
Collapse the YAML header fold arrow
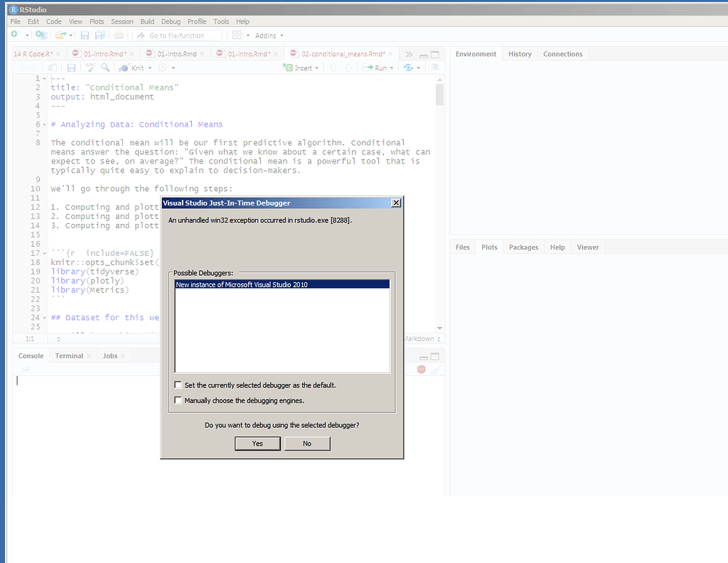(45, 78)
